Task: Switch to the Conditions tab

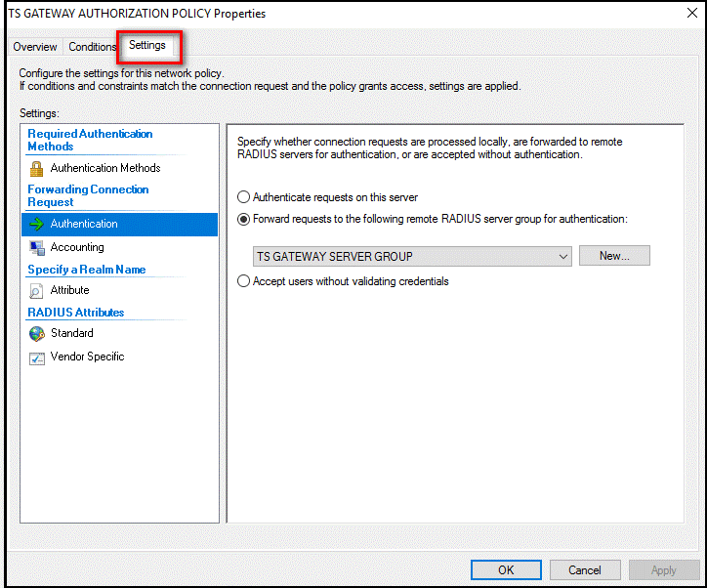Action: [x=92, y=47]
